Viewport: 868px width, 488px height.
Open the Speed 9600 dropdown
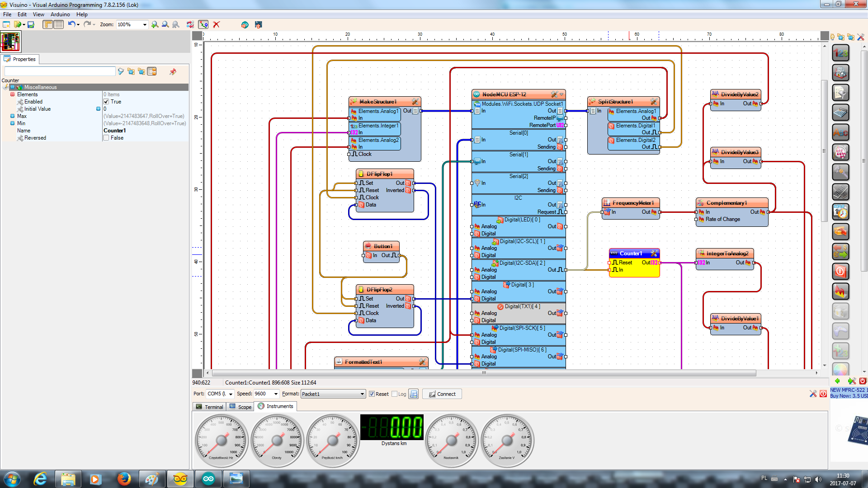tap(276, 394)
